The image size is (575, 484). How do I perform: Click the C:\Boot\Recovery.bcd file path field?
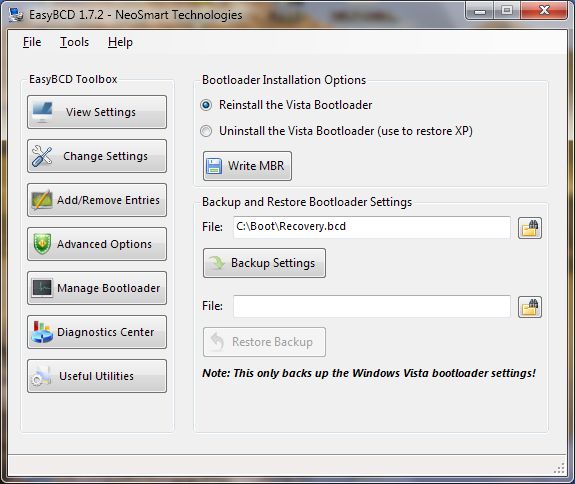[372, 227]
